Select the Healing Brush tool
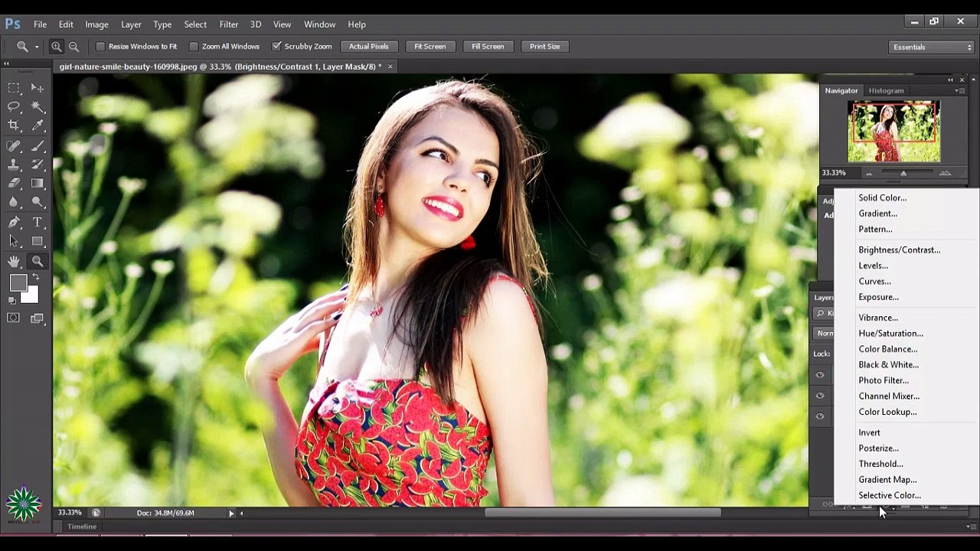The height and width of the screenshot is (551, 980). pyautogui.click(x=14, y=146)
